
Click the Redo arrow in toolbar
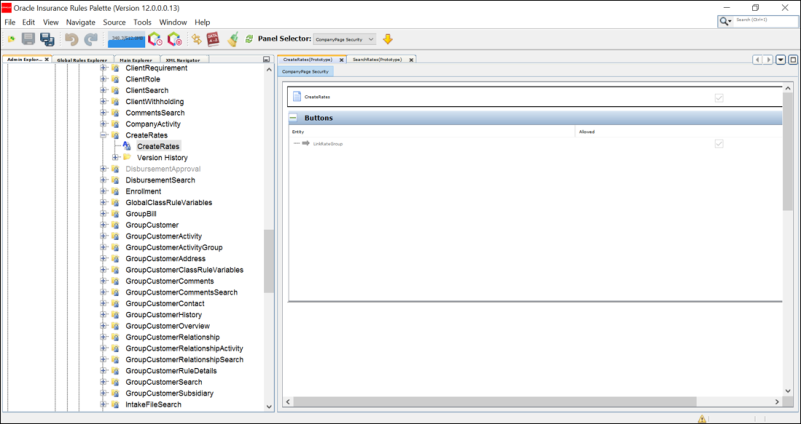coord(91,39)
